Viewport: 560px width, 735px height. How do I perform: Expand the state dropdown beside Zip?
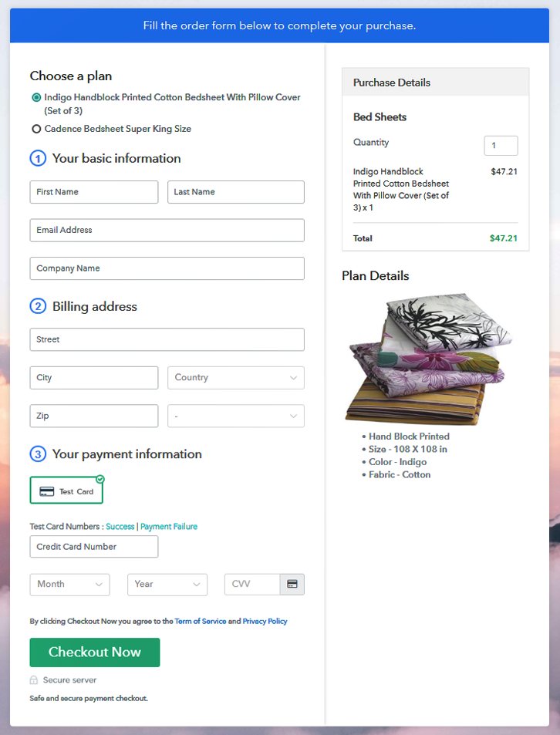tap(235, 416)
